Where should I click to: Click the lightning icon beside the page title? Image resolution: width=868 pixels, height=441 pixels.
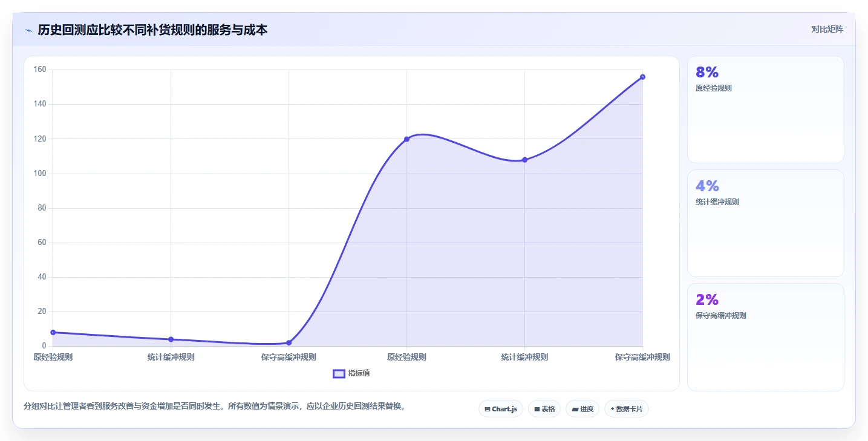click(28, 30)
